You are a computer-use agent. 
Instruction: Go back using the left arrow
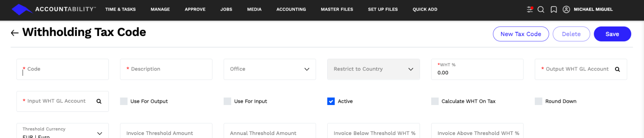[15, 33]
